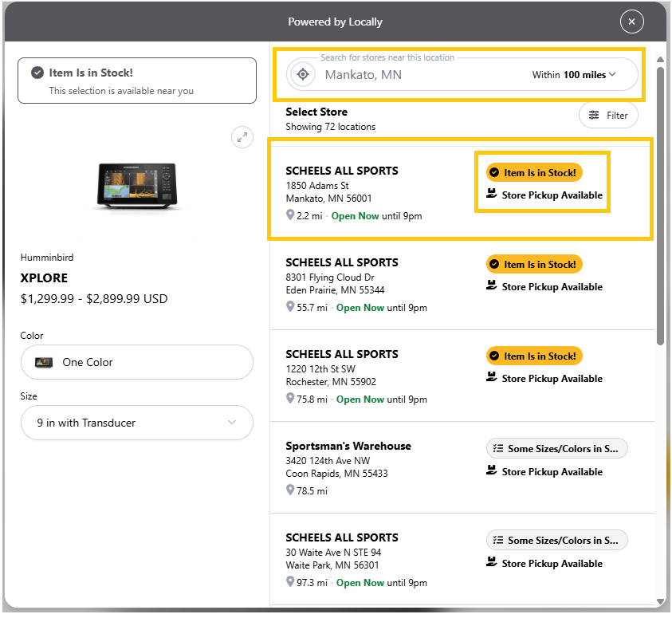The height and width of the screenshot is (618, 672).
Task: Click the store pickup icon for Mankato store
Action: pyautogui.click(x=492, y=195)
